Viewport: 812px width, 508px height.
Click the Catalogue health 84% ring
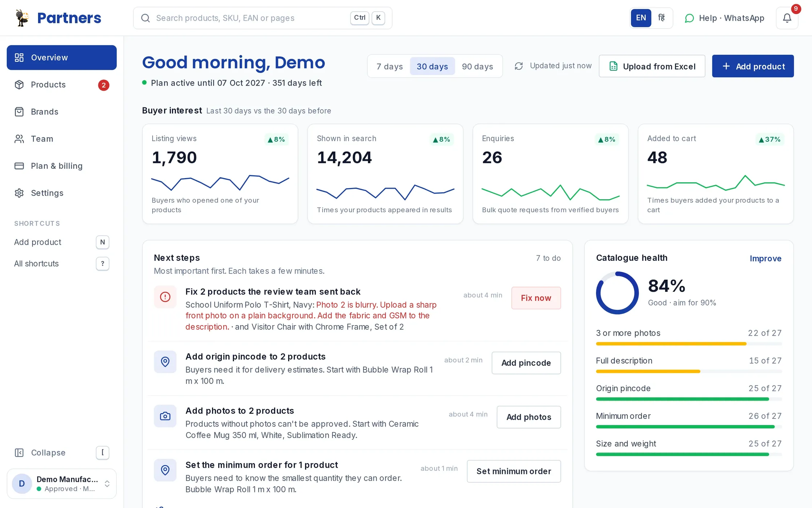[617, 293]
